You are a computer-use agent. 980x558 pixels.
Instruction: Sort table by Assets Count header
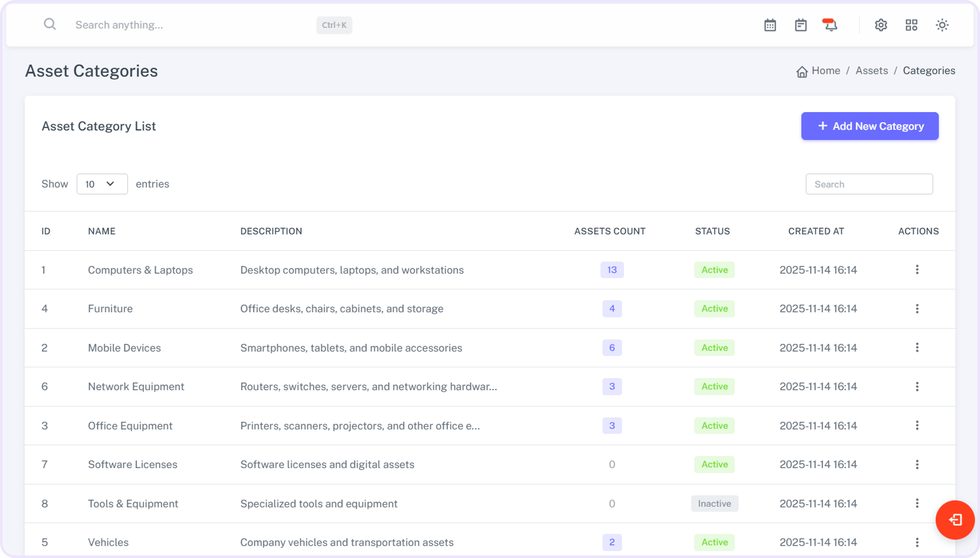pos(609,231)
